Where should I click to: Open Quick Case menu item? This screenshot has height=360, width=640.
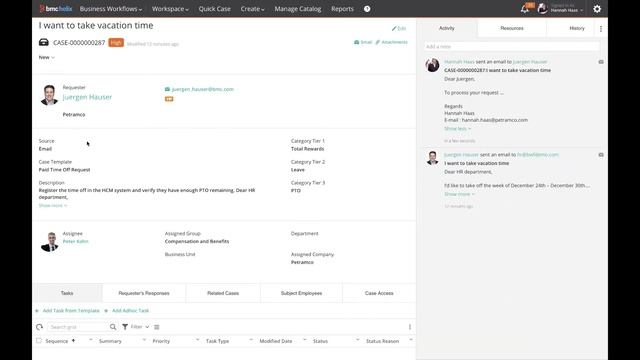tap(214, 9)
